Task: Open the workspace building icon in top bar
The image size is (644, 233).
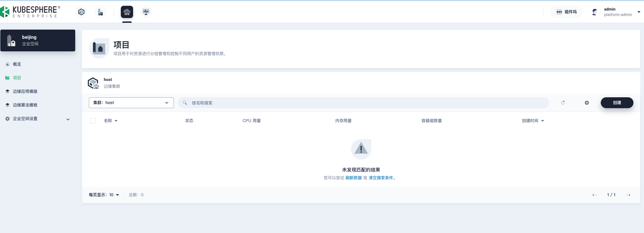Action: click(100, 12)
